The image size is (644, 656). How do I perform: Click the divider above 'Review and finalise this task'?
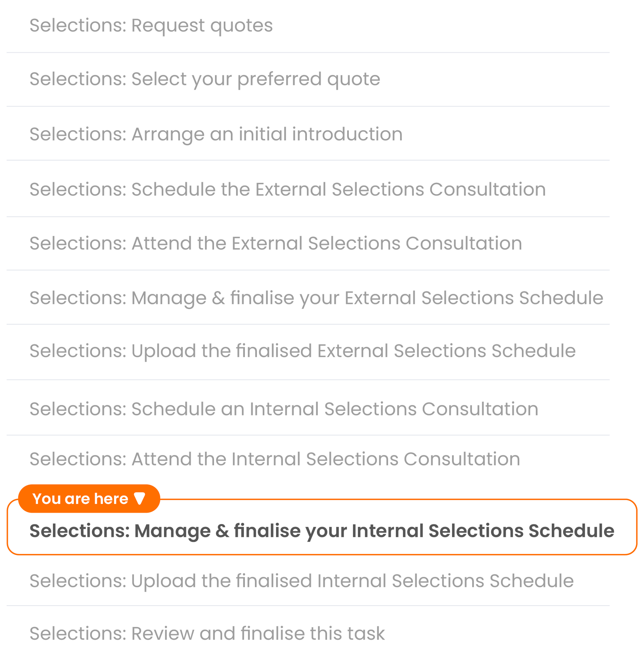click(308, 606)
